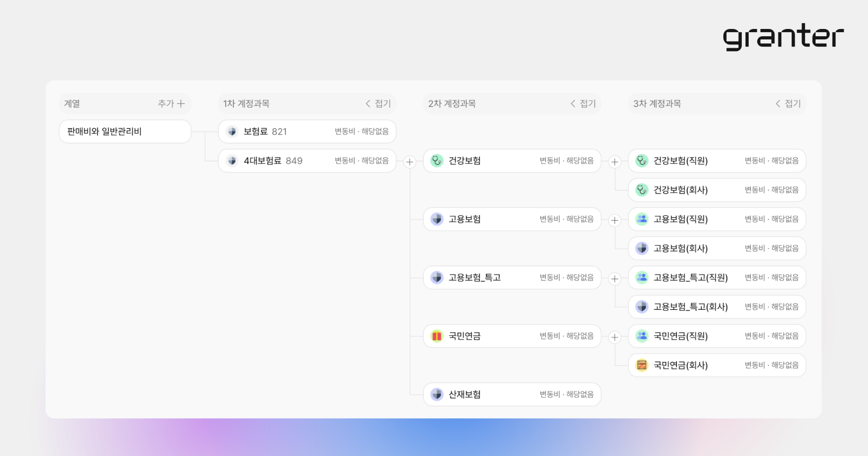
Task: Click the stethoscope icon beside 건강보험(회사)
Action: [642, 190]
